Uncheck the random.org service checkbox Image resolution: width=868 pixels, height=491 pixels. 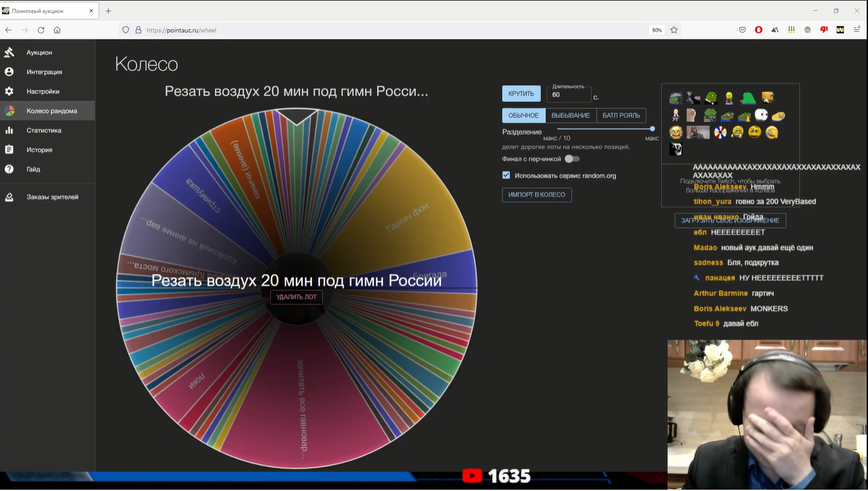506,175
